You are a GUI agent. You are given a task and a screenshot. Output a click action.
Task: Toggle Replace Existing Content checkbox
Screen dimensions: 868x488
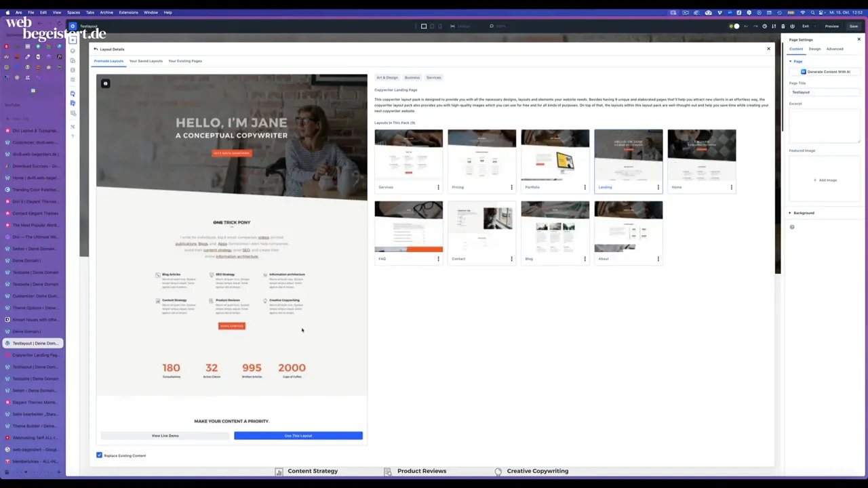tap(100, 455)
